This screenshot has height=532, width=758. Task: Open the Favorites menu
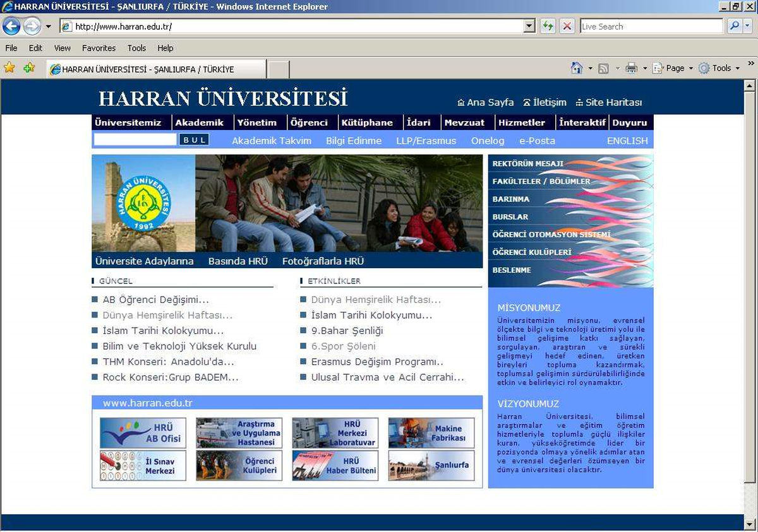(x=99, y=48)
